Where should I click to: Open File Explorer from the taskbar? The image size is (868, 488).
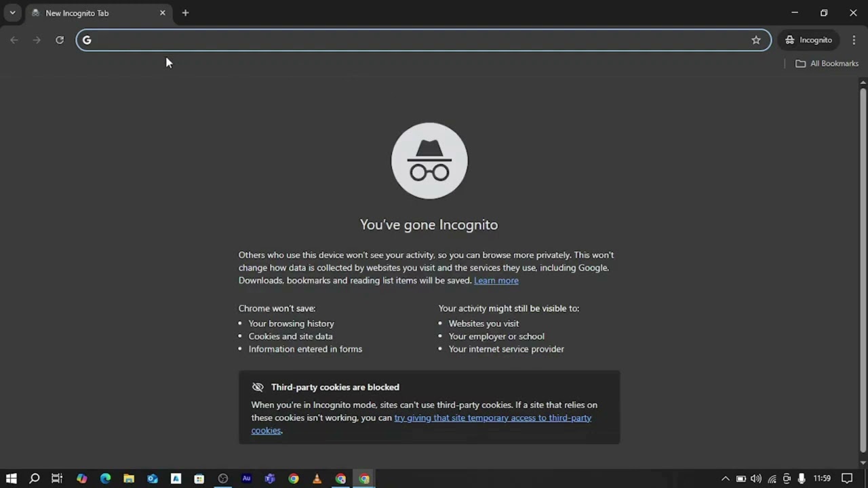[129, 479]
